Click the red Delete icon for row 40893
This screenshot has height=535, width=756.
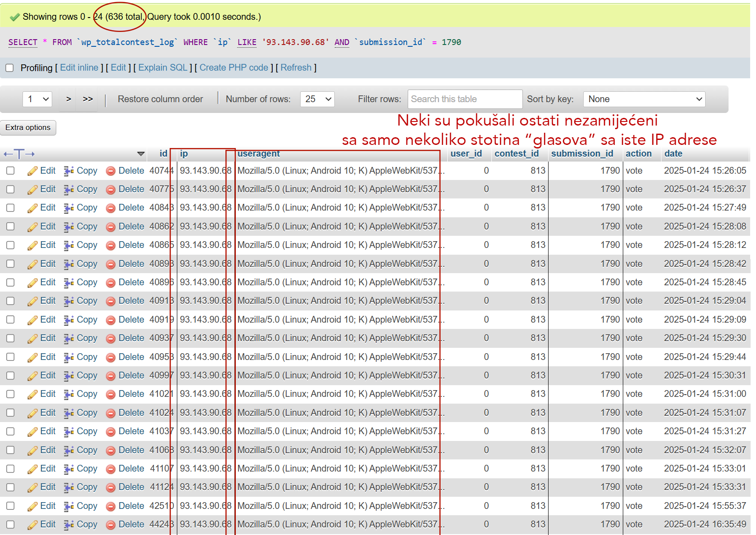pyautogui.click(x=111, y=264)
